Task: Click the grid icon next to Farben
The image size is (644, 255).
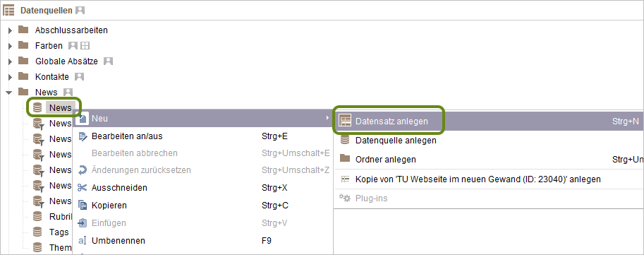Action: point(85,46)
